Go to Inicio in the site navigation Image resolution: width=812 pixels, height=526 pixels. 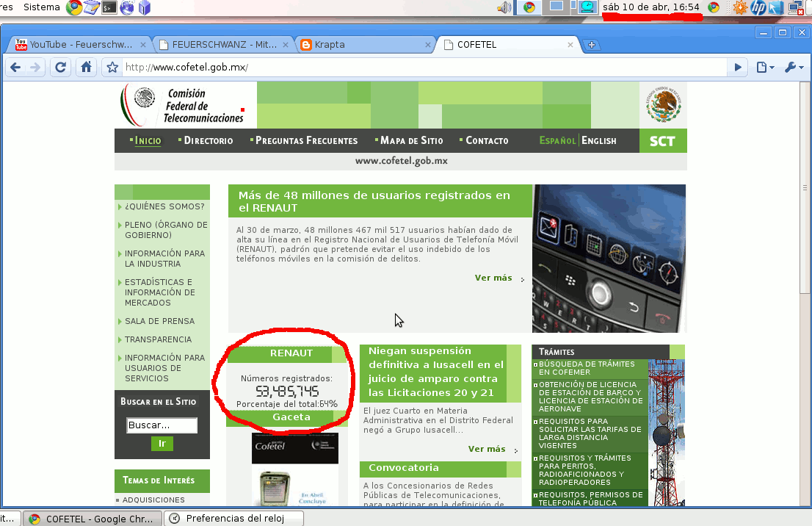click(x=148, y=140)
